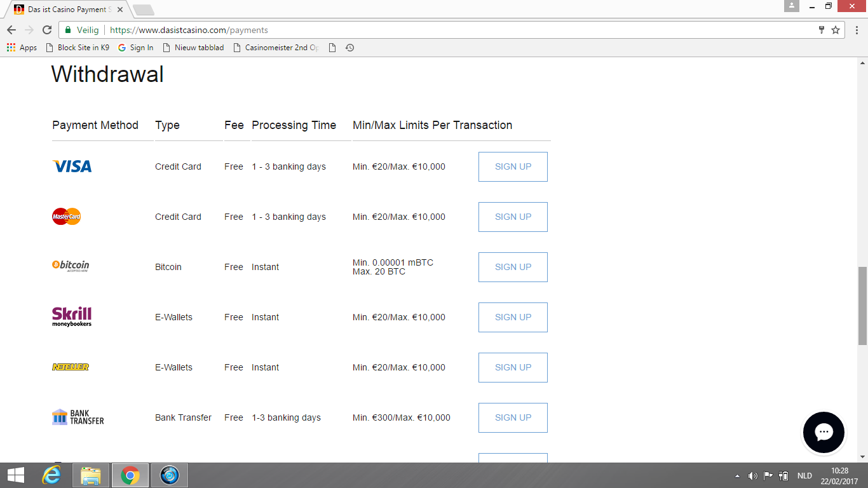Click the Processing Time column header
Viewport: 868px width, 488px height.
pos(294,125)
